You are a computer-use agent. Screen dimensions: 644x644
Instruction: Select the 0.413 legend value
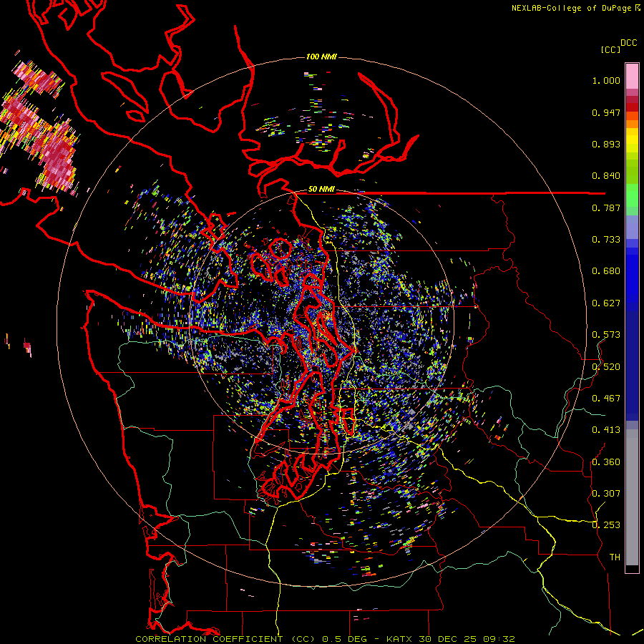pos(606,430)
